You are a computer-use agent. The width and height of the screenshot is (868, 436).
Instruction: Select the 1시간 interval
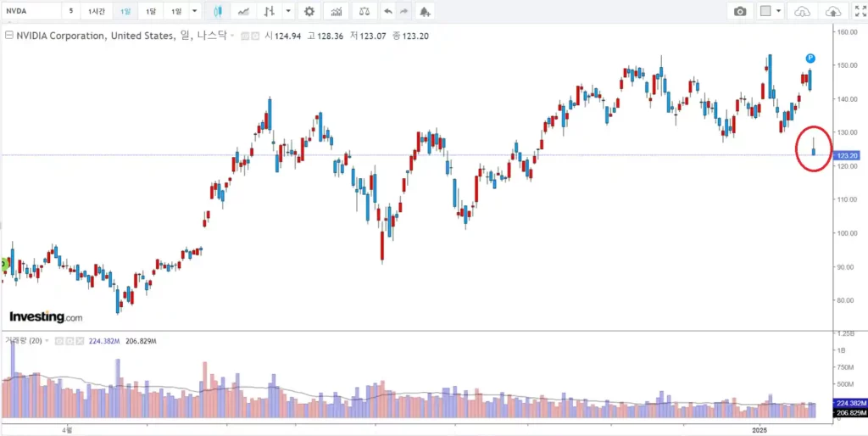tap(97, 11)
